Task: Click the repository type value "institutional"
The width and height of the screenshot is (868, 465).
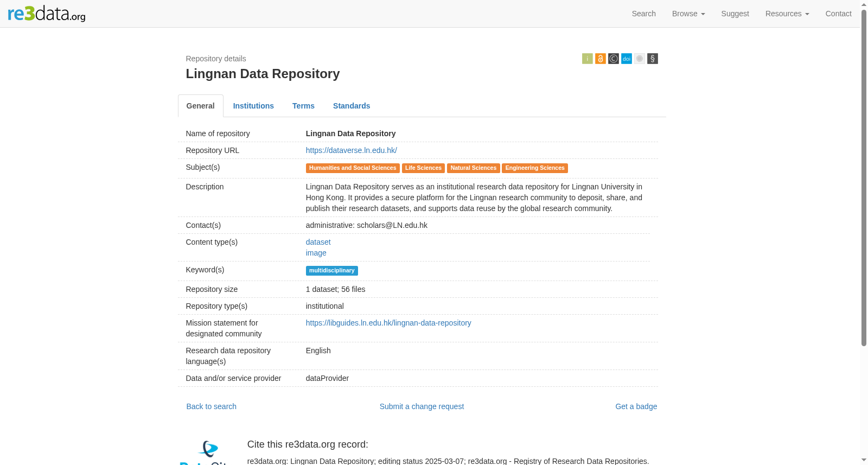Action: tap(324, 306)
